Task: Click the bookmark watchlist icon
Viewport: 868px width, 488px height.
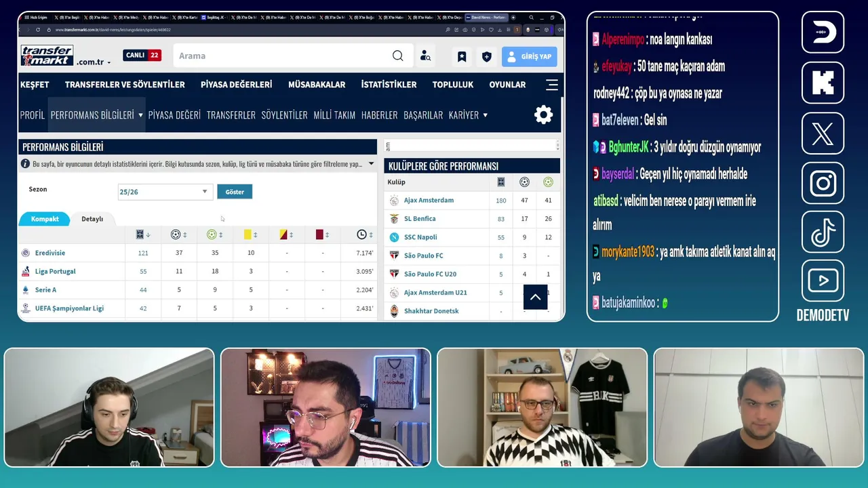Action: coord(462,57)
